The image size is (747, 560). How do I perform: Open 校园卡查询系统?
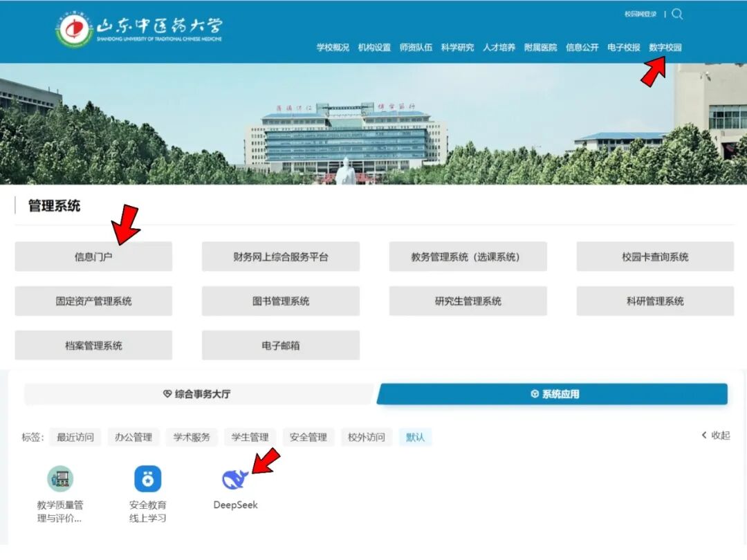point(655,256)
